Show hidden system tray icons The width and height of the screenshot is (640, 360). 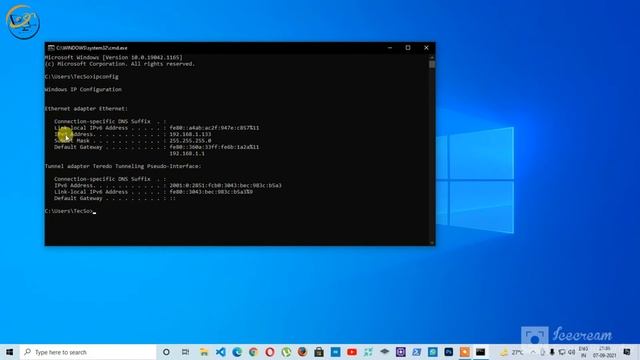[x=533, y=352]
